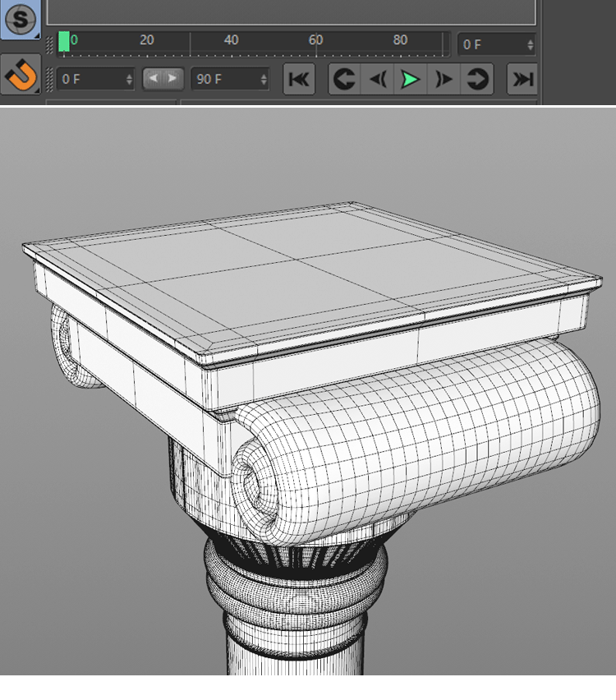Select the orange magnet tool icon
Viewport: 616px width, 700px height.
(x=21, y=76)
